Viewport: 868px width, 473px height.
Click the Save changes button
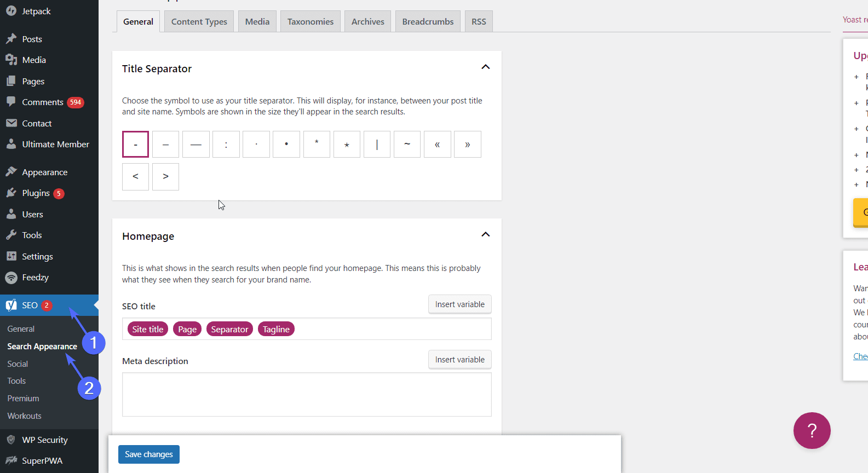click(x=149, y=454)
